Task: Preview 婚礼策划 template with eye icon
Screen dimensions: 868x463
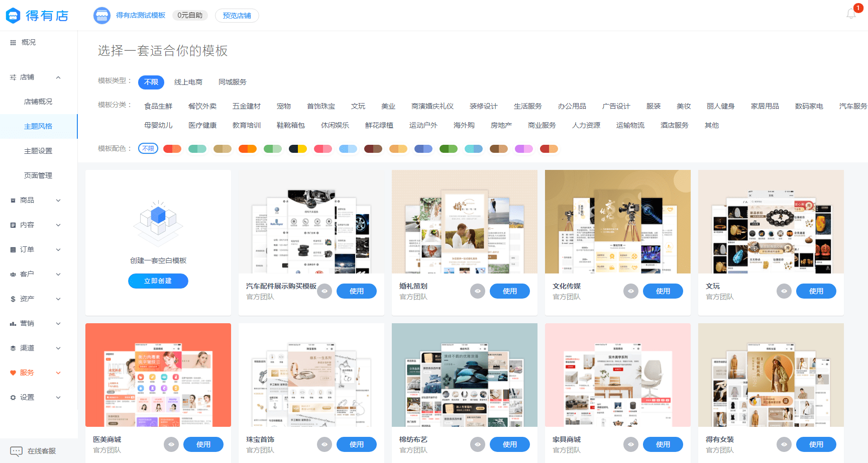Action: [478, 291]
